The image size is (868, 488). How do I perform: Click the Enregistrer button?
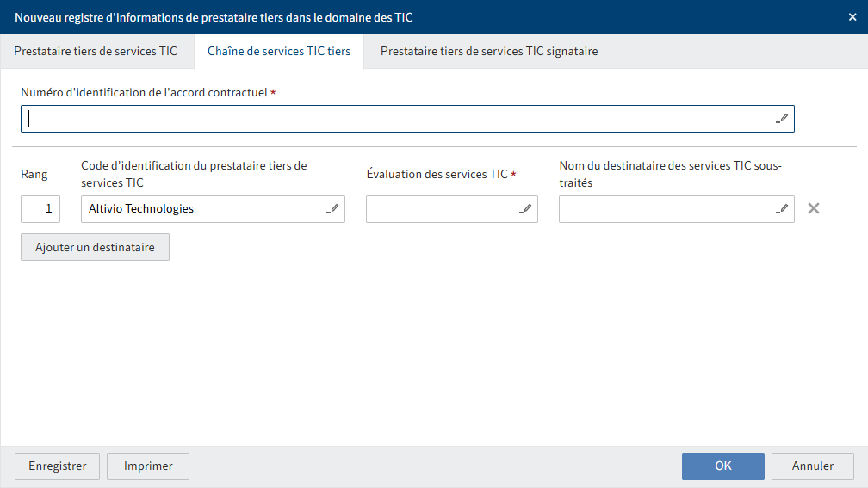pyautogui.click(x=58, y=466)
